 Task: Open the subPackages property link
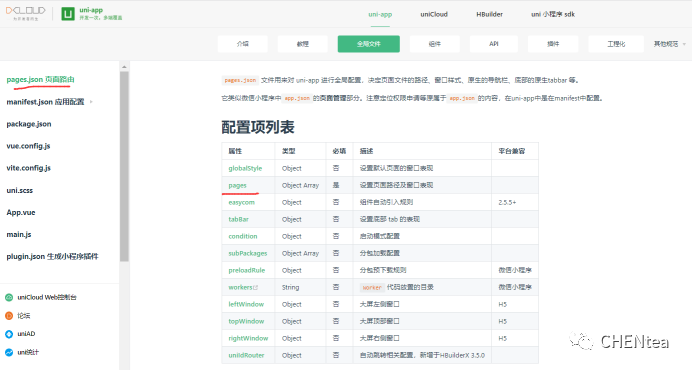[x=248, y=253]
